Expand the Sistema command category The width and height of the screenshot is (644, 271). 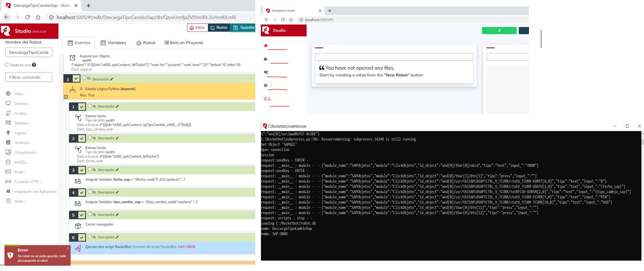click(22, 104)
